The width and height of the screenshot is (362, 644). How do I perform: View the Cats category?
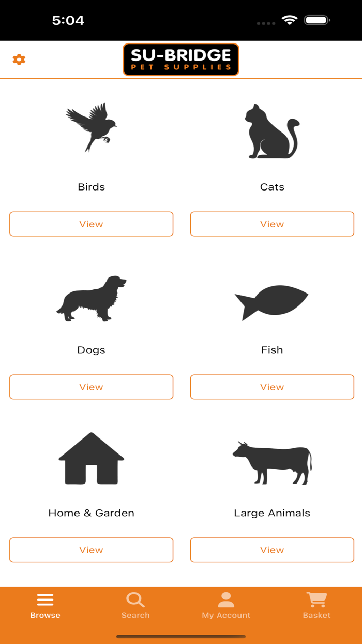[x=272, y=224]
